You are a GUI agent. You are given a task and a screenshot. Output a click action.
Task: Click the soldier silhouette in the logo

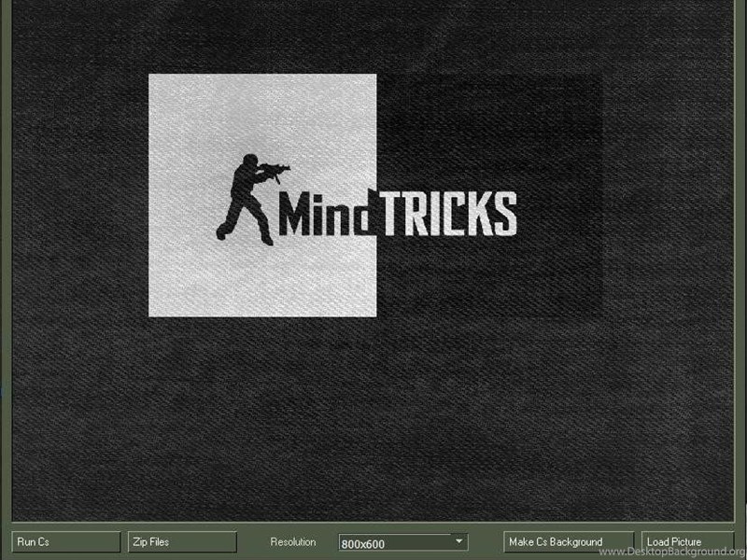[x=247, y=200]
